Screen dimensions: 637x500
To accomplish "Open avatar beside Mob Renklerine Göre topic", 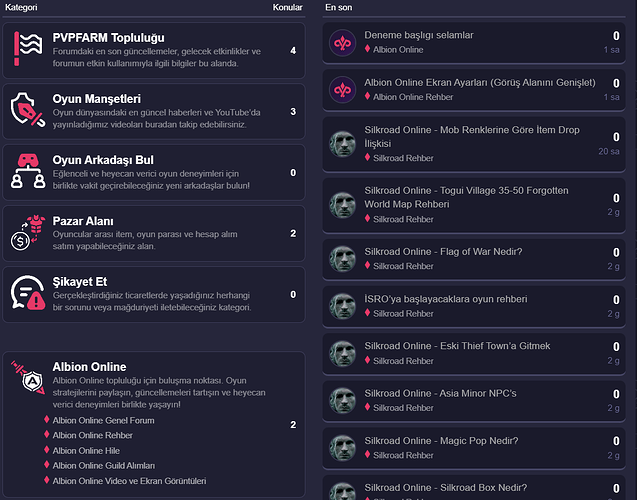I will pyautogui.click(x=342, y=144).
